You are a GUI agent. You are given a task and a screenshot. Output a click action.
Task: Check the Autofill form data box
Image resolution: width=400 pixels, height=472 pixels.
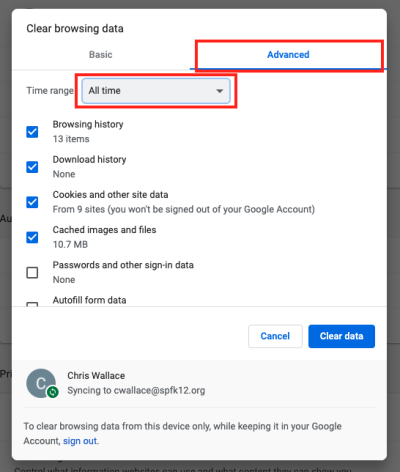(32, 304)
